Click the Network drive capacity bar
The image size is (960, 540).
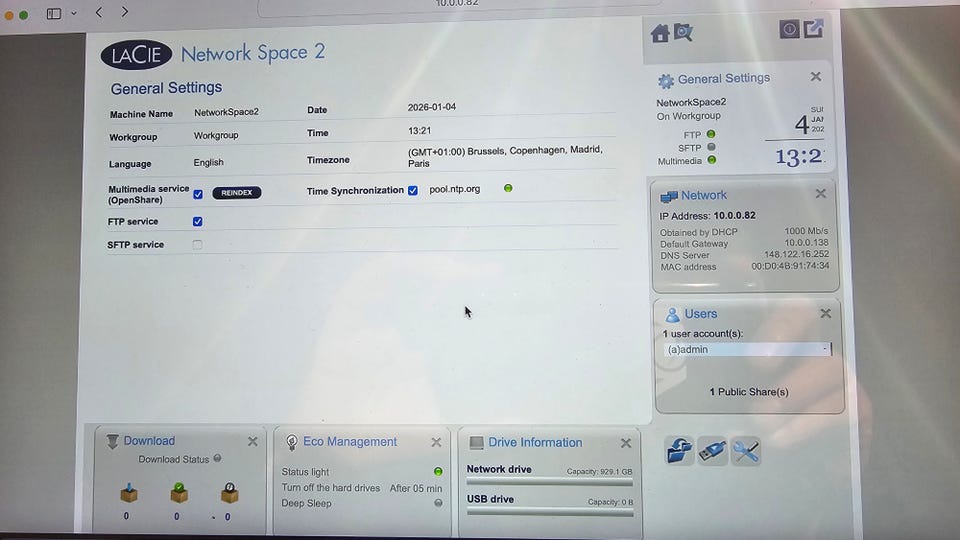[x=549, y=482]
